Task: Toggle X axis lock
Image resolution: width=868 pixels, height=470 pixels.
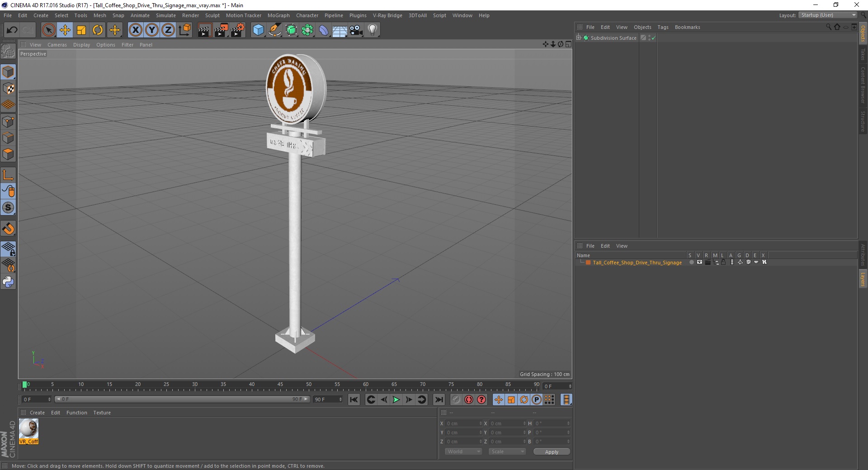Action: click(x=135, y=30)
